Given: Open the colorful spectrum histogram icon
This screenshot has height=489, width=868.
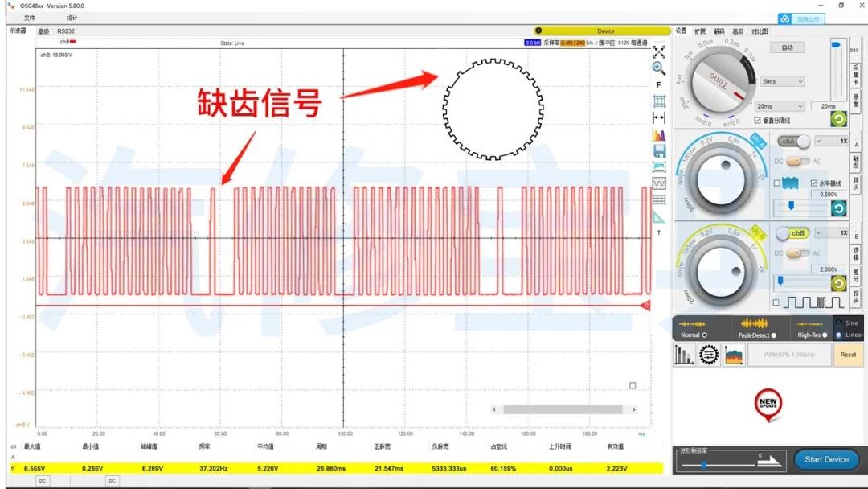Looking at the screenshot, I should click(659, 134).
